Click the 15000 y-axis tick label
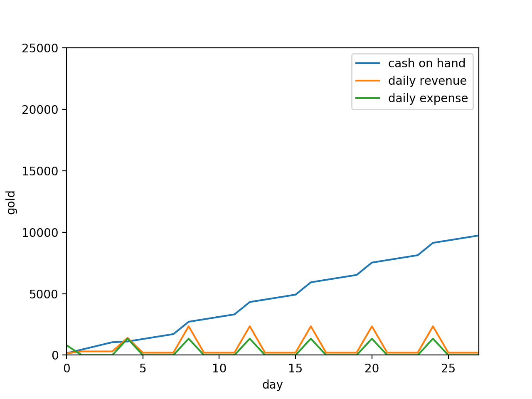Image resolution: width=532 pixels, height=399 pixels. coord(41,171)
